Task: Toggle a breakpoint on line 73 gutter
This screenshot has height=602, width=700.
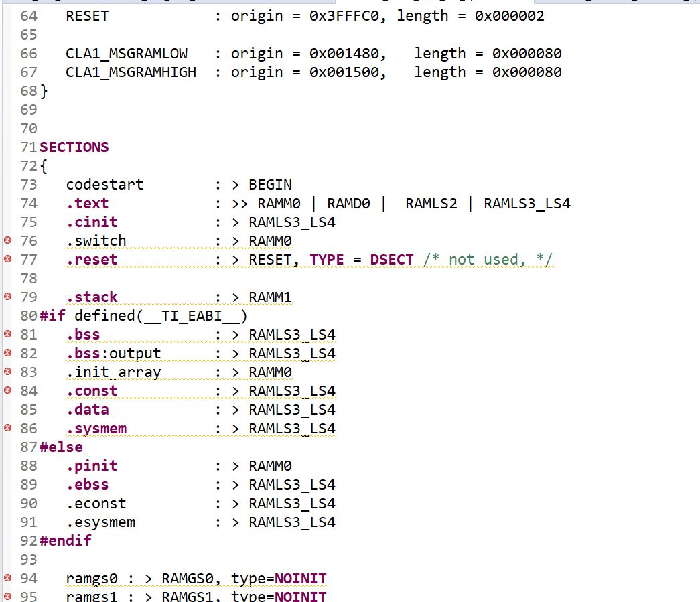Action: click(x=7, y=184)
